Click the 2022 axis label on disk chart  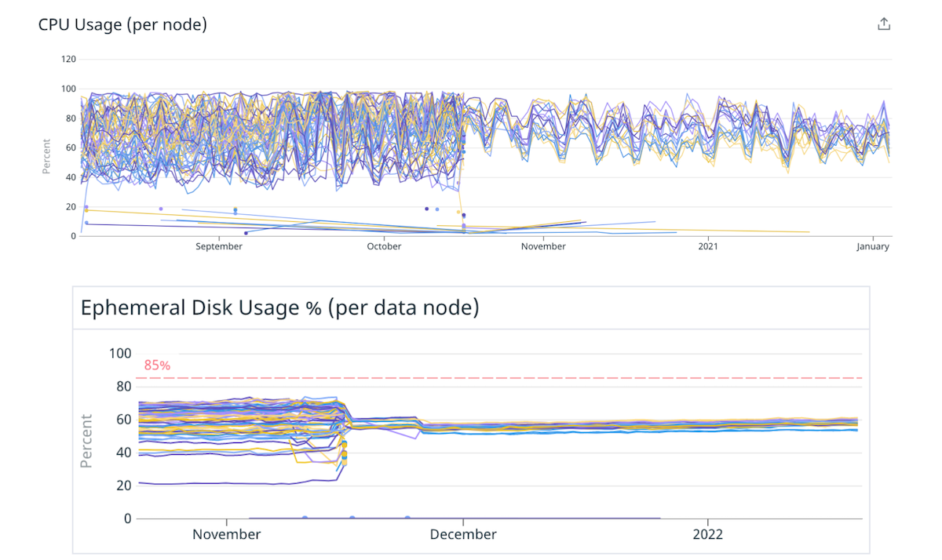pyautogui.click(x=709, y=534)
